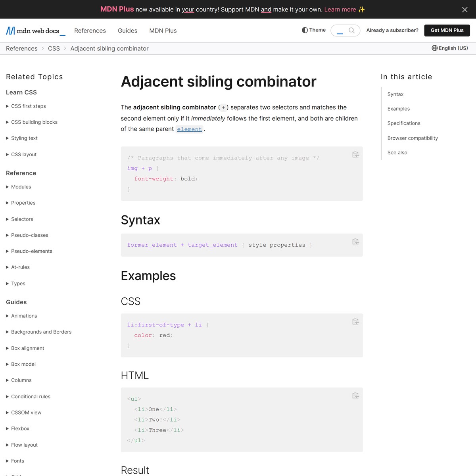Copy the img + p code example
Screen dimensions: 476x476
coord(355,155)
